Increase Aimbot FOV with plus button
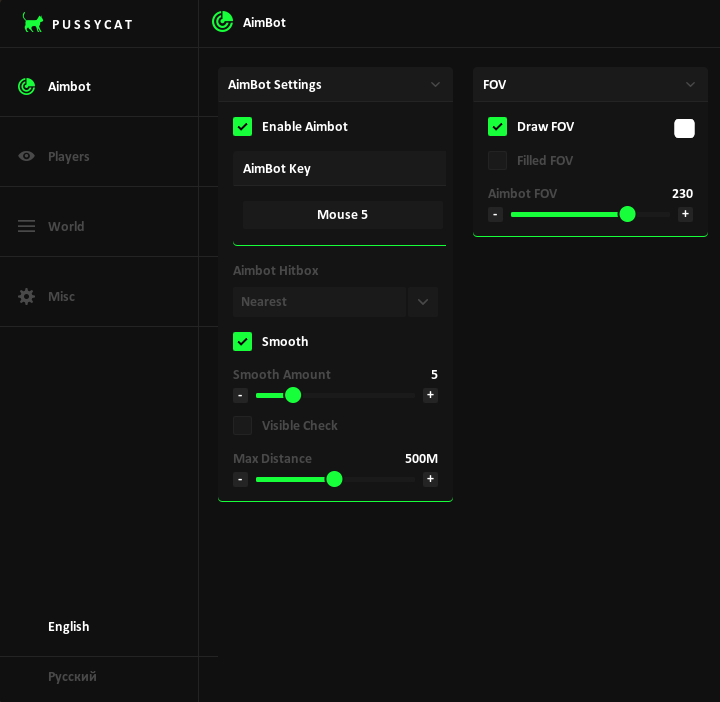This screenshot has width=720, height=702. coord(686,214)
